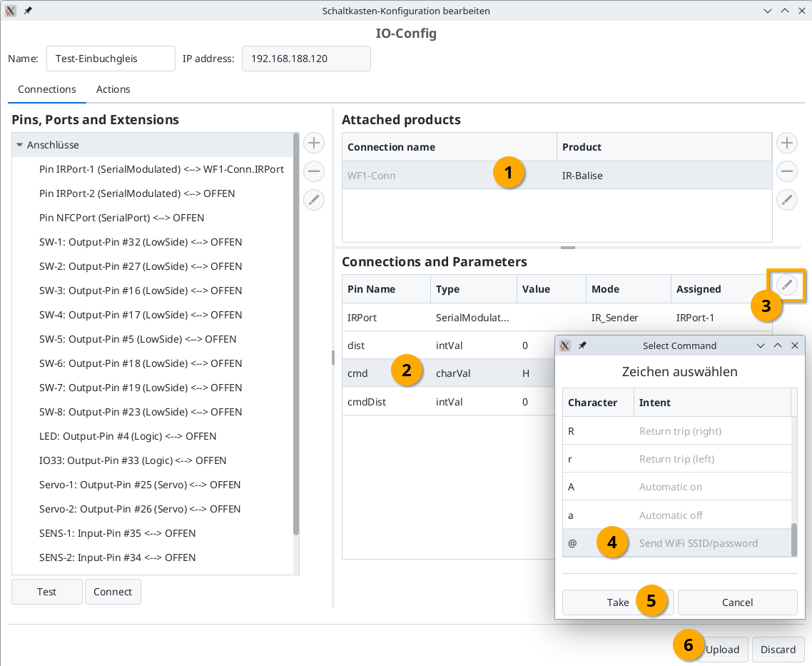This screenshot has height=666, width=812.
Task: Select SW-8 Output-Pin #23 row
Action: tap(152, 413)
